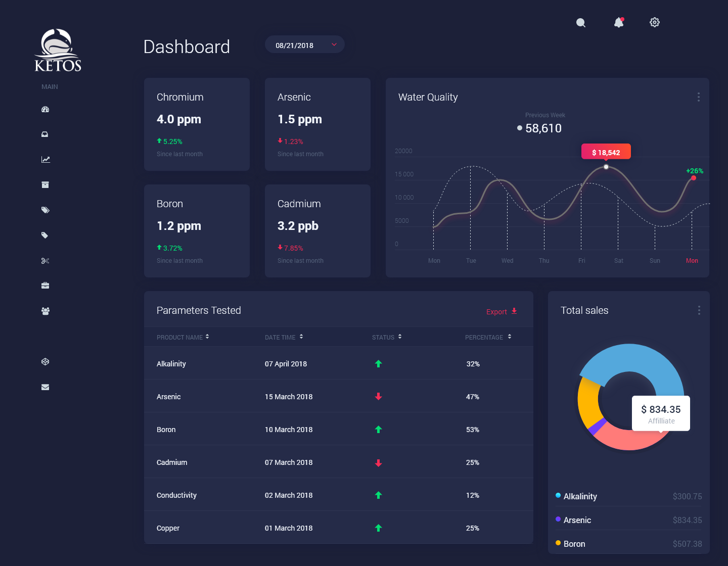
Task: Open the line chart sidebar icon
Action: click(45, 159)
